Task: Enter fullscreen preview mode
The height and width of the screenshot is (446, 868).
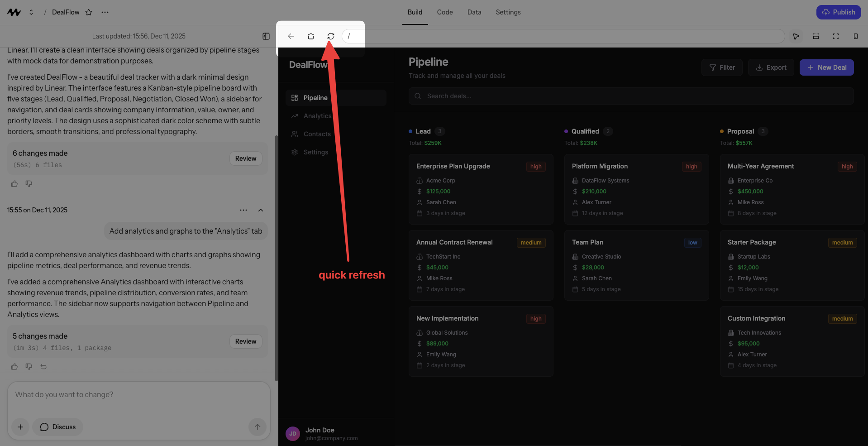Action: click(836, 36)
